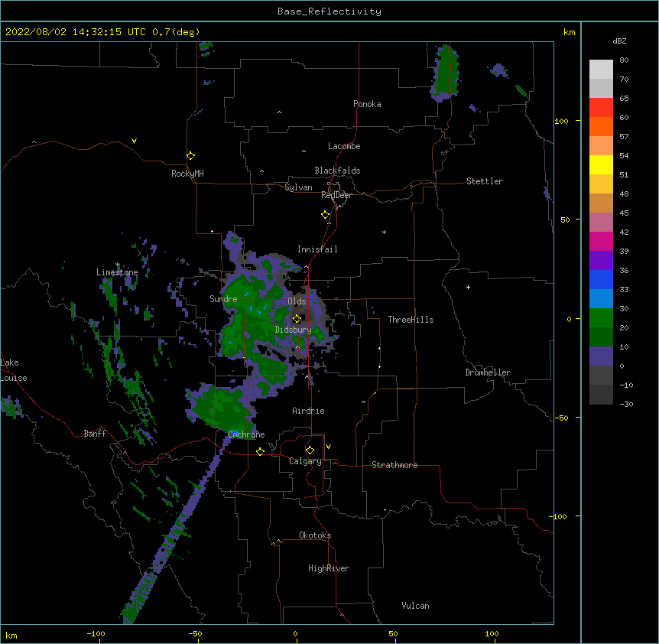Click the Limestone label

[x=117, y=272]
